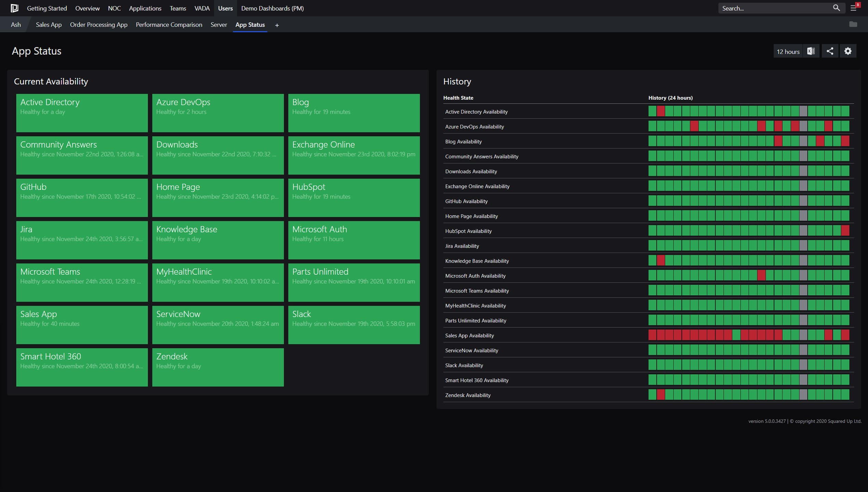
Task: Click Sales App Availability history row
Action: coord(649,335)
